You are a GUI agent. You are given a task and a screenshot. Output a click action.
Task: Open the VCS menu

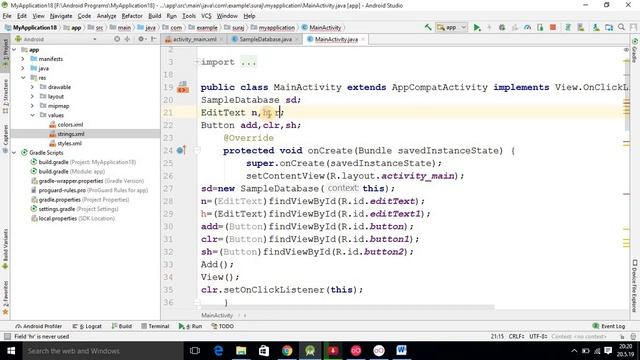click(206, 16)
